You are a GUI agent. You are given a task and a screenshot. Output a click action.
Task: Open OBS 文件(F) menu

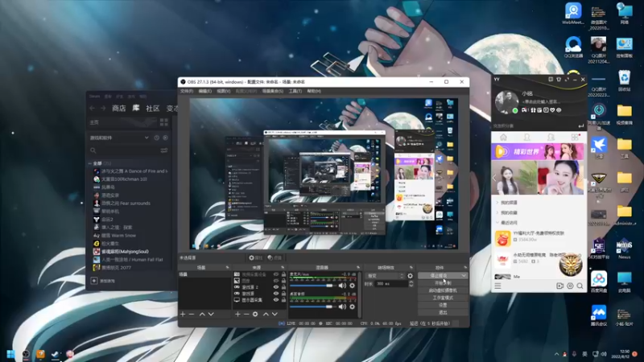point(187,91)
